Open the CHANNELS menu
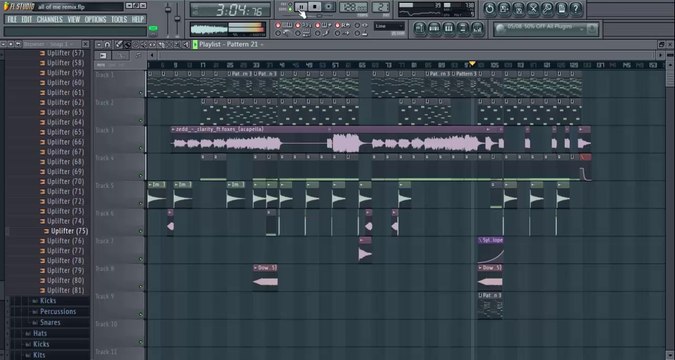The image size is (675, 360). click(x=50, y=19)
